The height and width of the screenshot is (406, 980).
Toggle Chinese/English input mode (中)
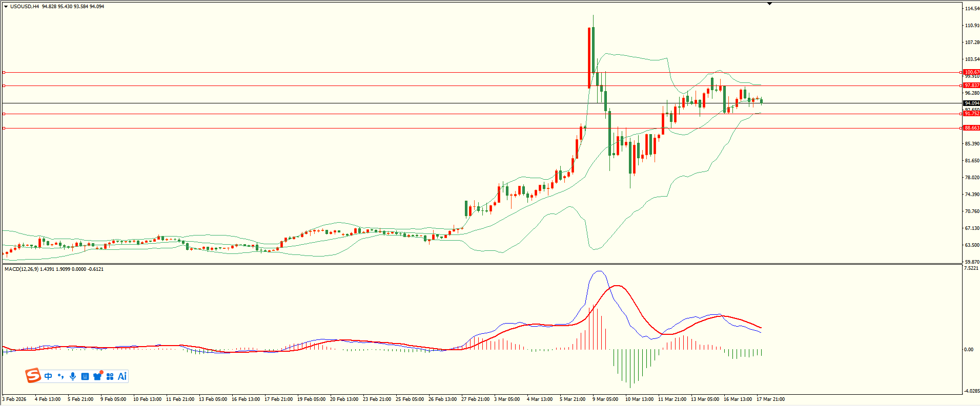(x=48, y=376)
